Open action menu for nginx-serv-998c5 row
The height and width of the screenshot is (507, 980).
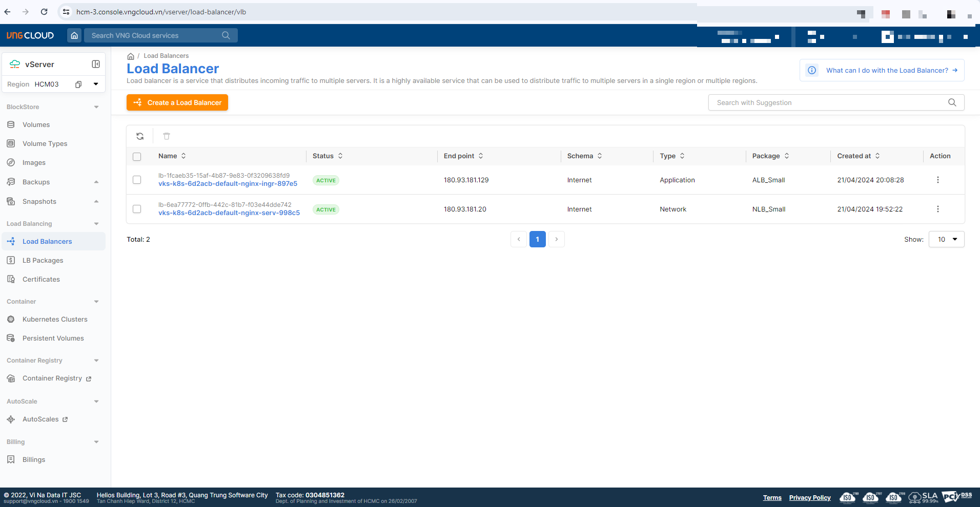click(x=937, y=209)
